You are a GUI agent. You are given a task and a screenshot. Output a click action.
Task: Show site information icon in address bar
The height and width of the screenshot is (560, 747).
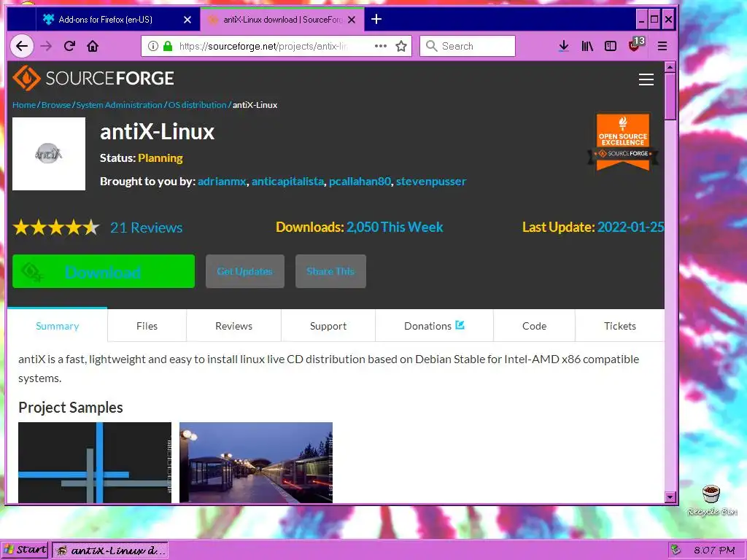coord(153,46)
